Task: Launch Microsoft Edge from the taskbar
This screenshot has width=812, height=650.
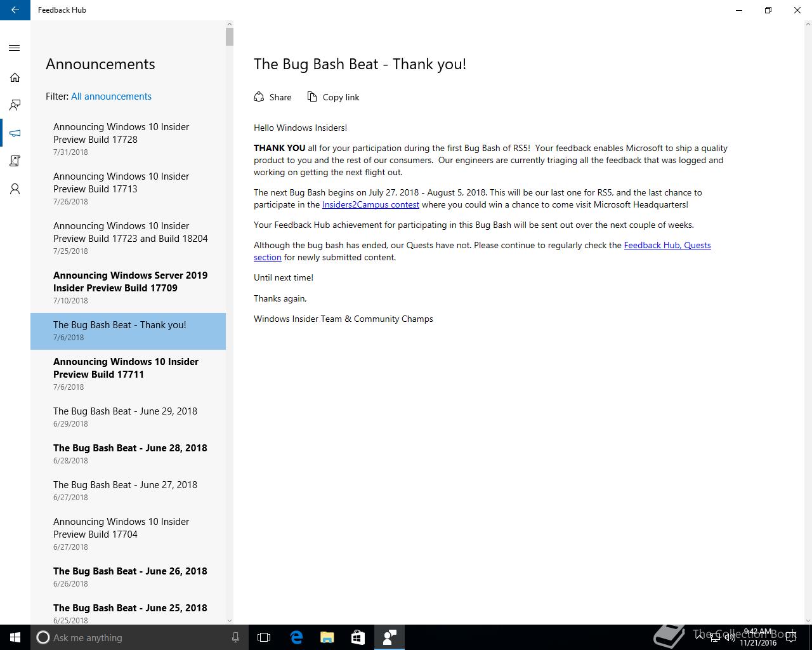Action: click(x=296, y=637)
